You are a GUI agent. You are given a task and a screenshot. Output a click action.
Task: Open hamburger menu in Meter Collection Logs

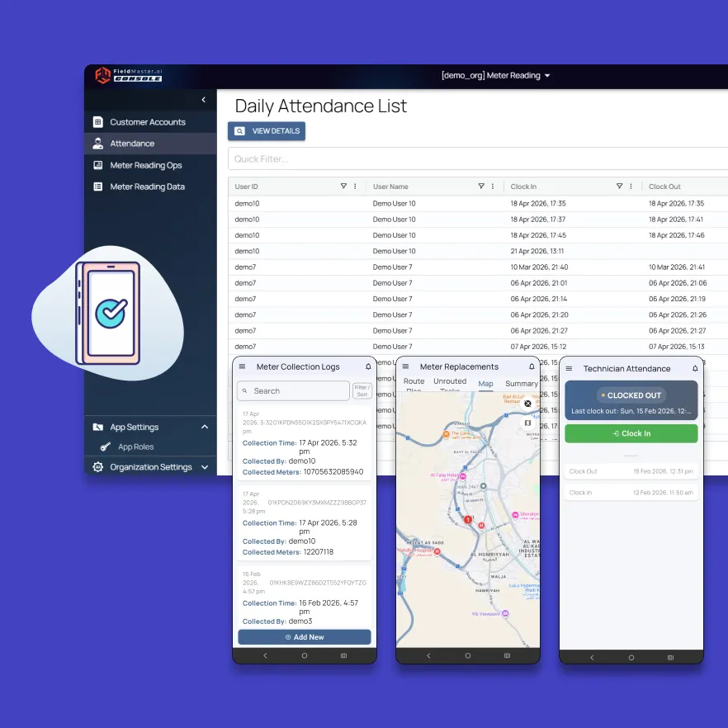tap(242, 366)
